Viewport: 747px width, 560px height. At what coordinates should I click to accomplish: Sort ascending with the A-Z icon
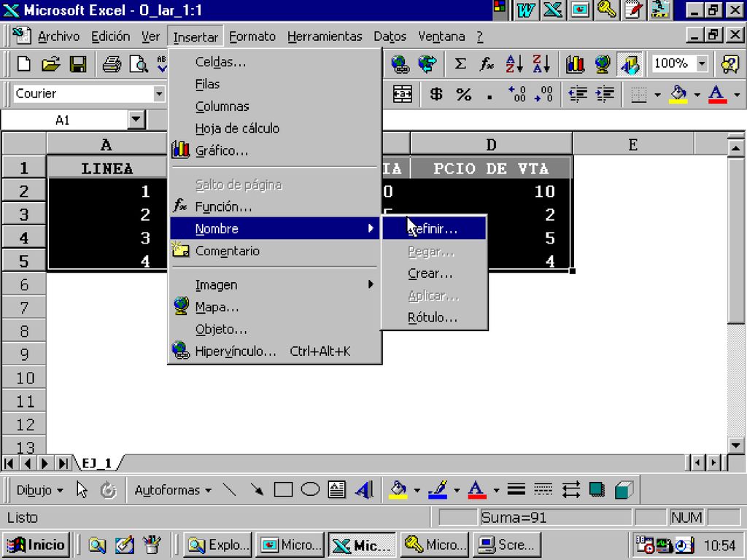514,64
